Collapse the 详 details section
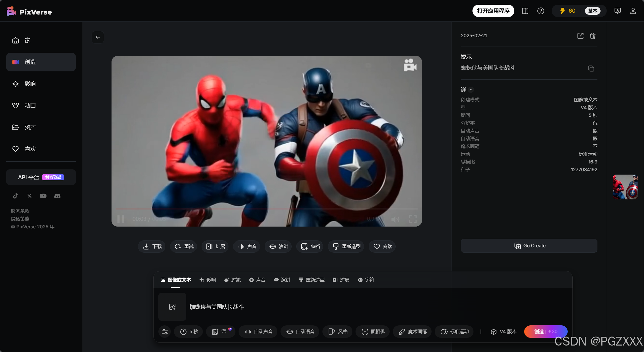The width and height of the screenshot is (644, 352). (x=471, y=90)
